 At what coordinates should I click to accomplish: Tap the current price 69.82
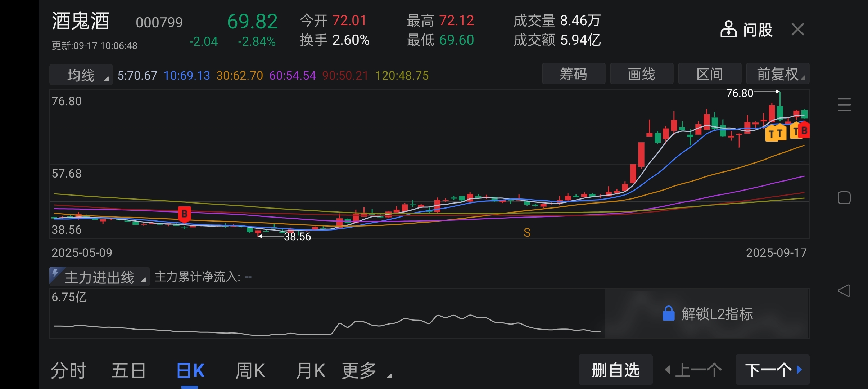pyautogui.click(x=252, y=22)
